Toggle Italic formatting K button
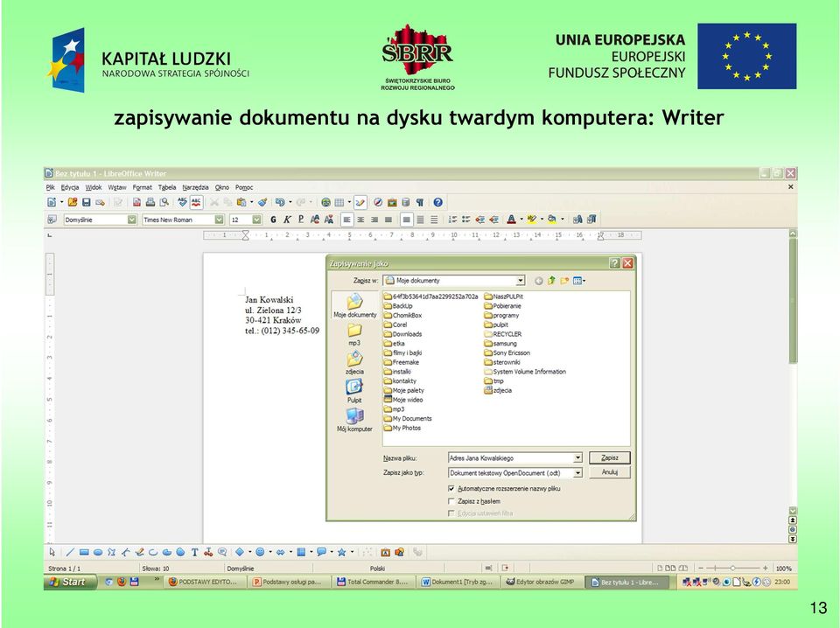Image resolution: width=840 pixels, height=628 pixels. point(287,220)
